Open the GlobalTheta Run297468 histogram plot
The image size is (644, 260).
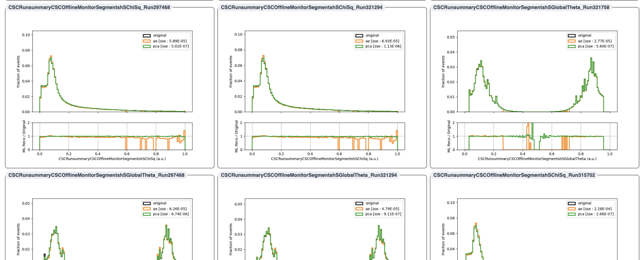point(112,229)
